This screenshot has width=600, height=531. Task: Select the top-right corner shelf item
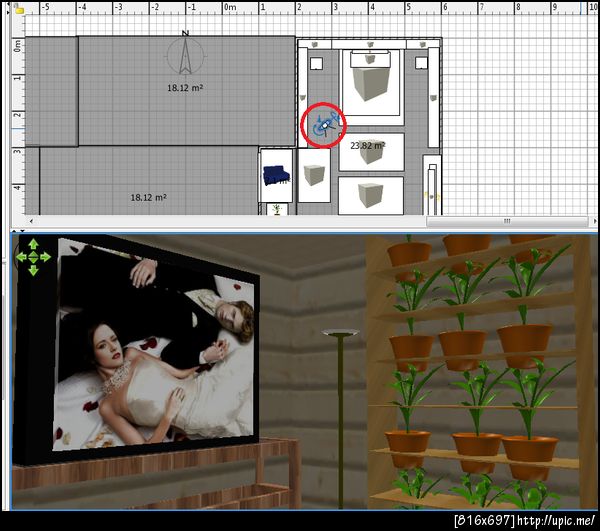point(422,44)
